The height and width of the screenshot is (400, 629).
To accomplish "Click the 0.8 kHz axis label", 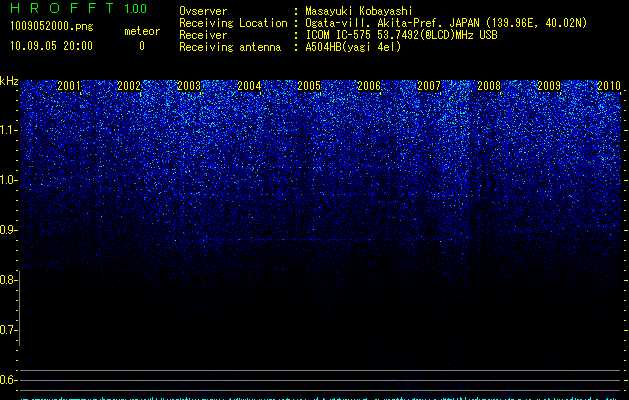I will pos(8,280).
